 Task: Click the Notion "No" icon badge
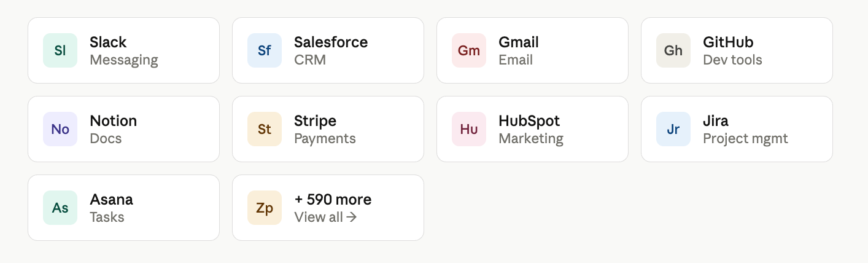tap(60, 129)
